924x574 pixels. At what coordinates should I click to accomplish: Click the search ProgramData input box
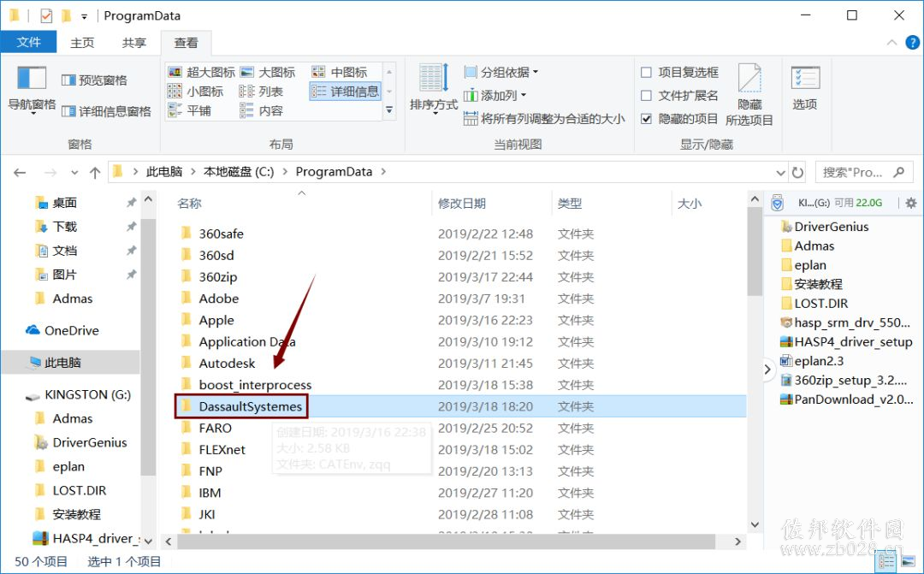coord(853,172)
